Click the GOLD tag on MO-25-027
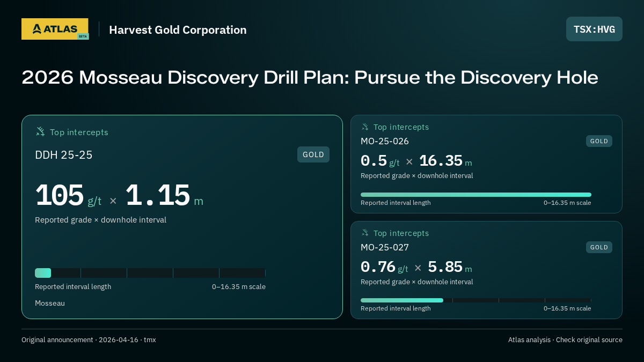Viewport: 644px width, 362px height. pos(599,247)
